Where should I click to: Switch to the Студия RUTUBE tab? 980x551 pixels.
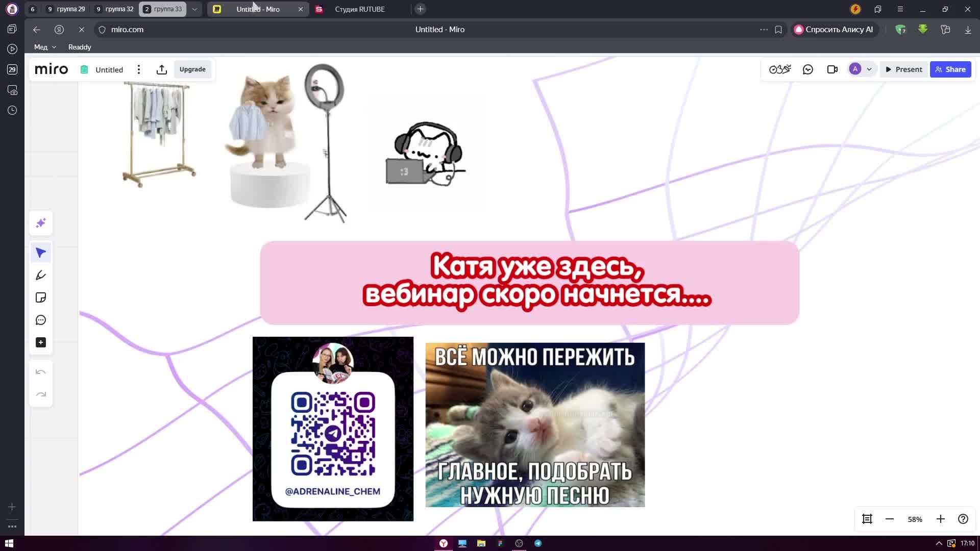point(359,9)
